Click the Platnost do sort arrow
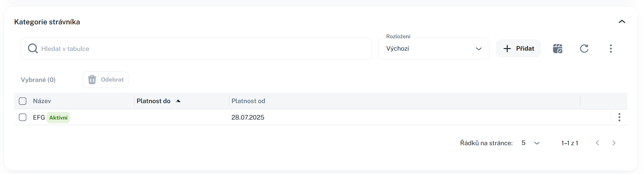Screen dimensions: 644x174 178,101
